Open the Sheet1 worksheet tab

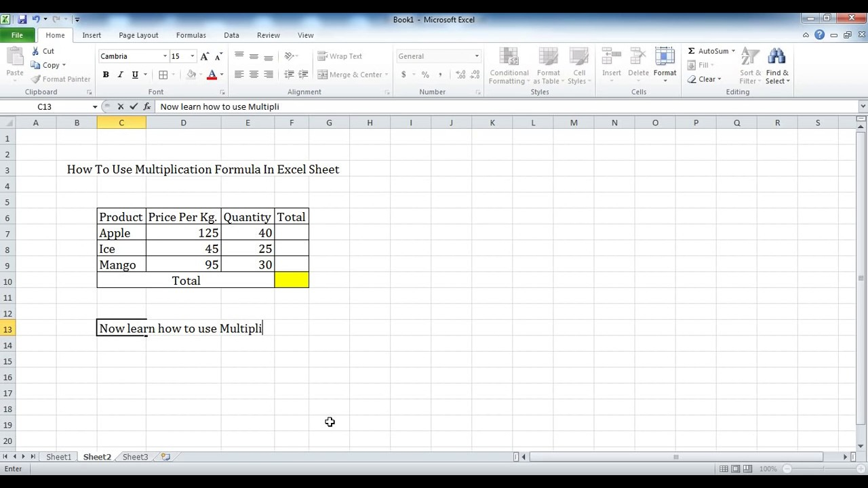point(58,457)
